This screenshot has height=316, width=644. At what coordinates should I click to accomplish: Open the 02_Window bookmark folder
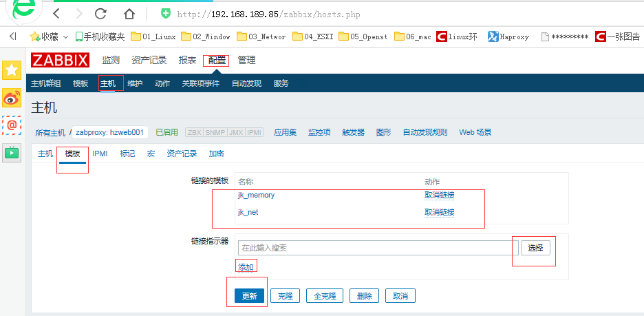point(205,36)
